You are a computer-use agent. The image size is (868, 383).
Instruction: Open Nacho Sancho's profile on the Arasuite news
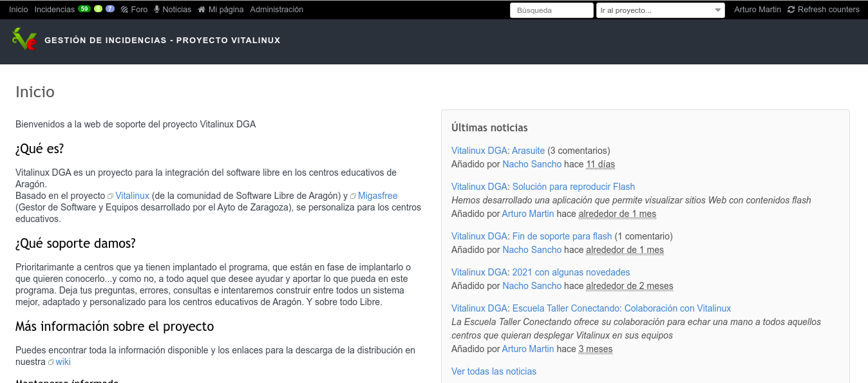click(x=532, y=164)
